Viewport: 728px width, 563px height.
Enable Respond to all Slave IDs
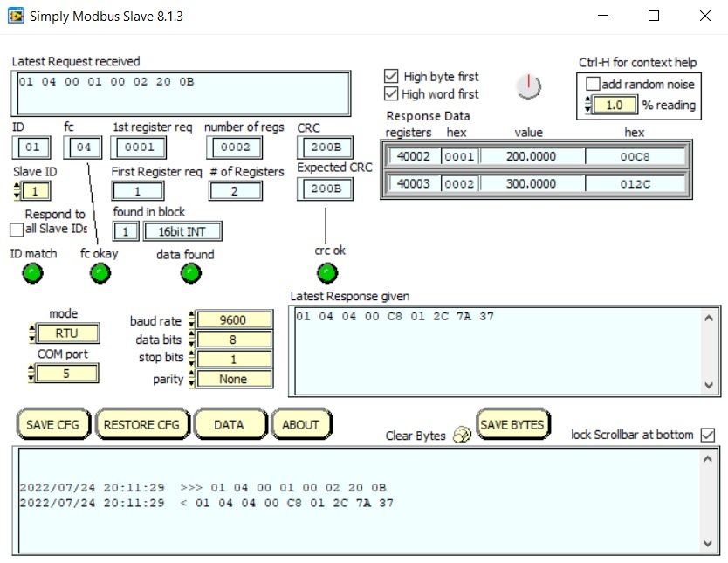pos(17,230)
